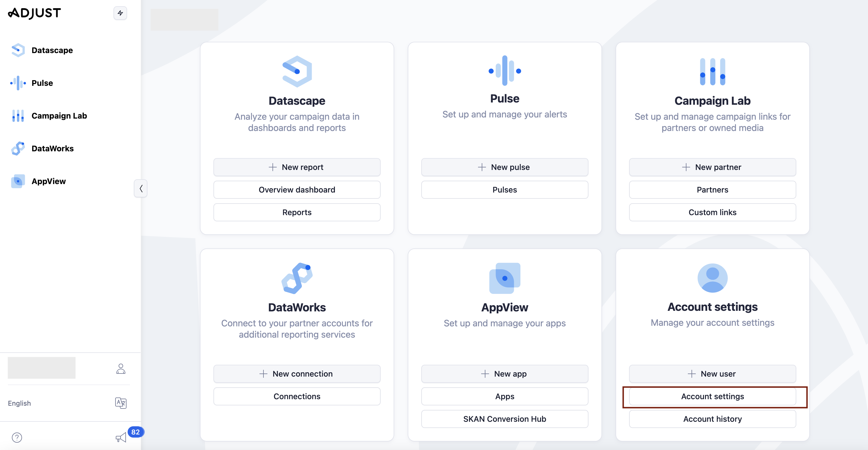Image resolution: width=868 pixels, height=450 pixels.
Task: Open DataWorks from the sidebar
Action: [53, 148]
